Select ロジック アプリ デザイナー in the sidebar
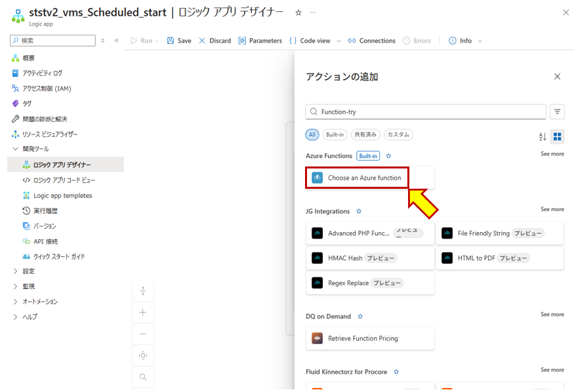The image size is (574, 392). pyautogui.click(x=66, y=165)
